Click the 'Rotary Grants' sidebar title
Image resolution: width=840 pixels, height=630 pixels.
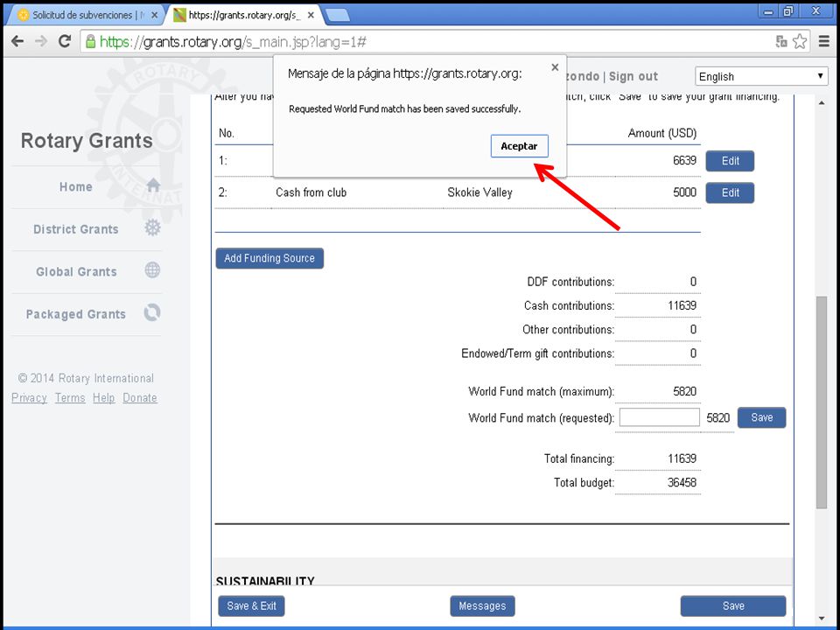pos(87,141)
